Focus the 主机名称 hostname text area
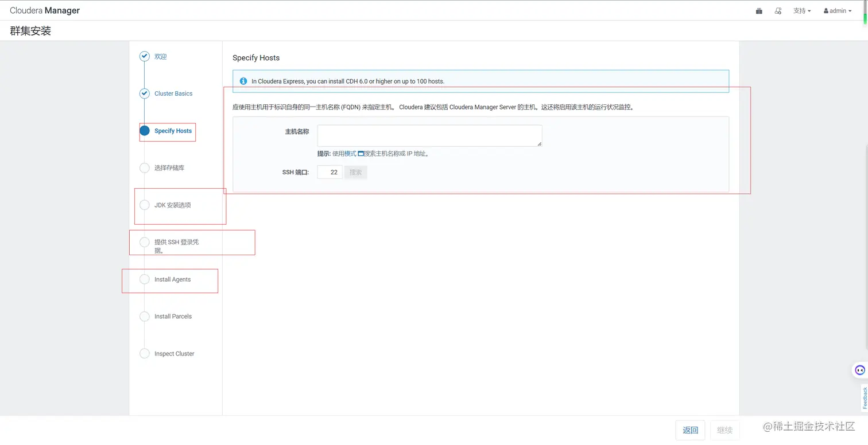This screenshot has width=868, height=445. (x=429, y=135)
